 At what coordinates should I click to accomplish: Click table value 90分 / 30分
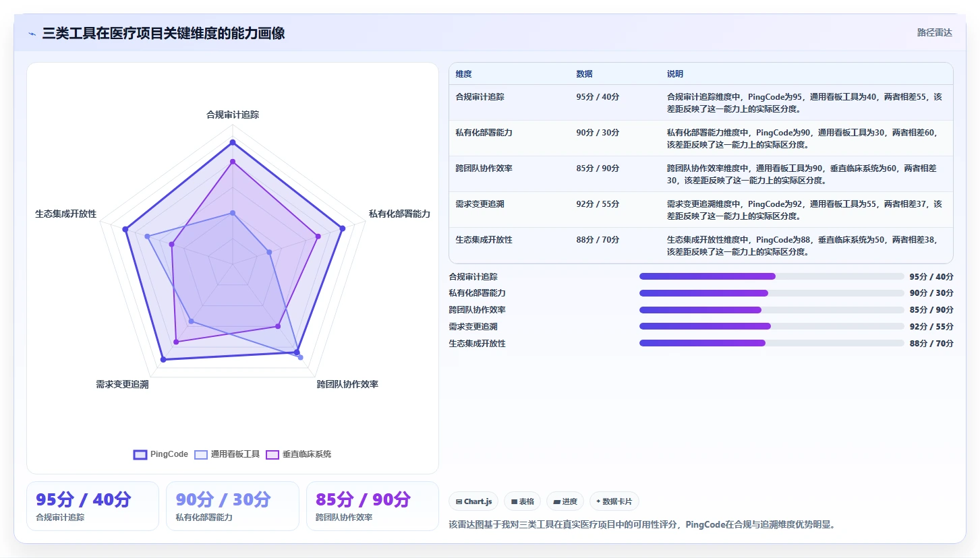coord(598,133)
